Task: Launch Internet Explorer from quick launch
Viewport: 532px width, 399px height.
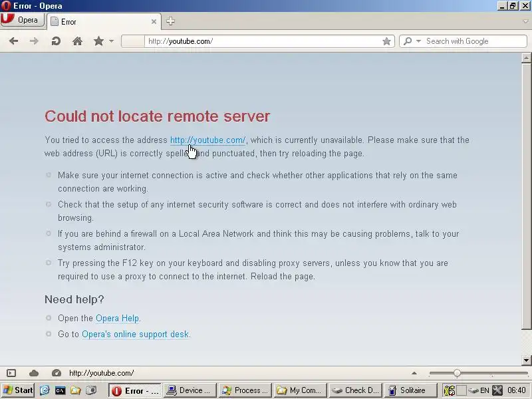Action: [x=45, y=390]
